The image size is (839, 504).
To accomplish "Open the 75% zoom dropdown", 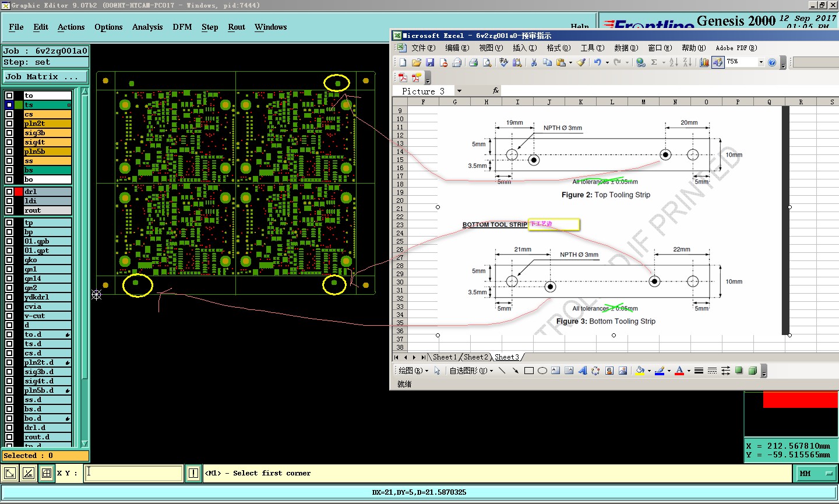I will coord(760,62).
